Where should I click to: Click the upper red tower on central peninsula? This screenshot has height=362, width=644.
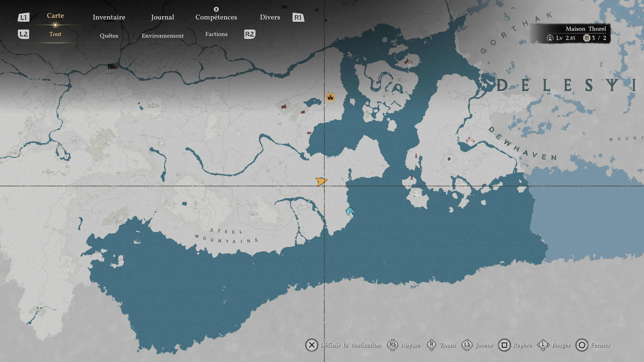[416, 155]
